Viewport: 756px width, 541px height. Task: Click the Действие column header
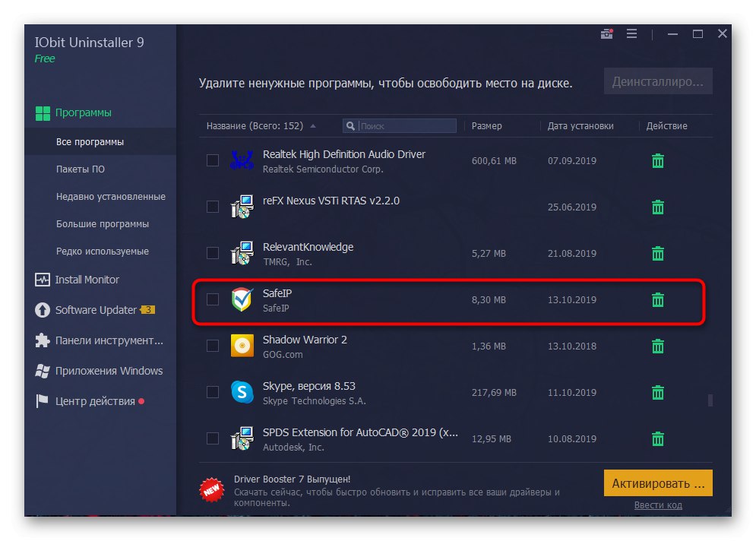[666, 126]
